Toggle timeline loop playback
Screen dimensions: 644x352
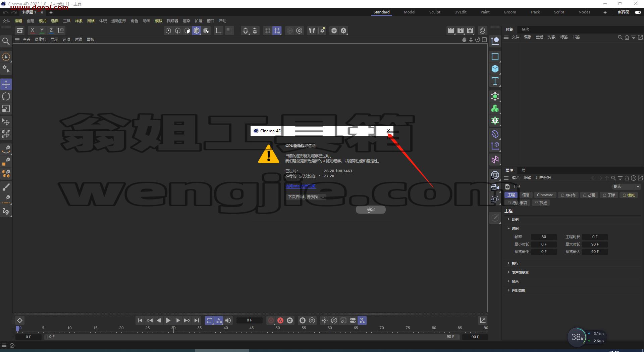[209, 321]
